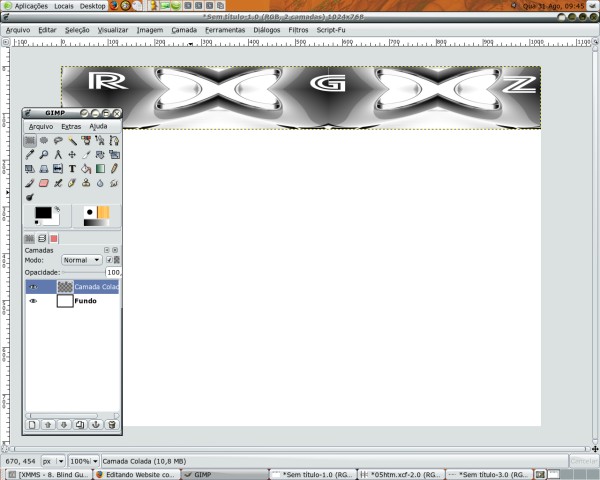600x480 pixels.
Task: Open the Camadas dock tab menu button
Action: [x=107, y=250]
